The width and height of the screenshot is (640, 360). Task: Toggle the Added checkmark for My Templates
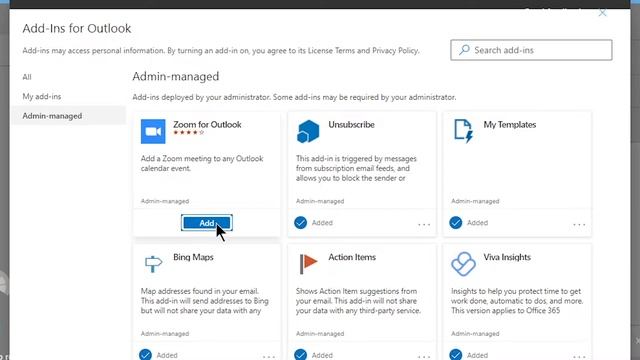[x=456, y=222]
